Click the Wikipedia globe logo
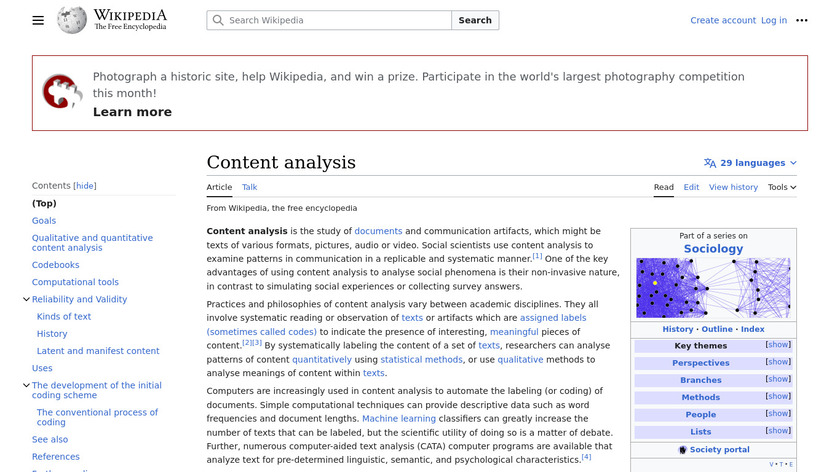Viewport: 840px width, 472px height. [x=72, y=20]
